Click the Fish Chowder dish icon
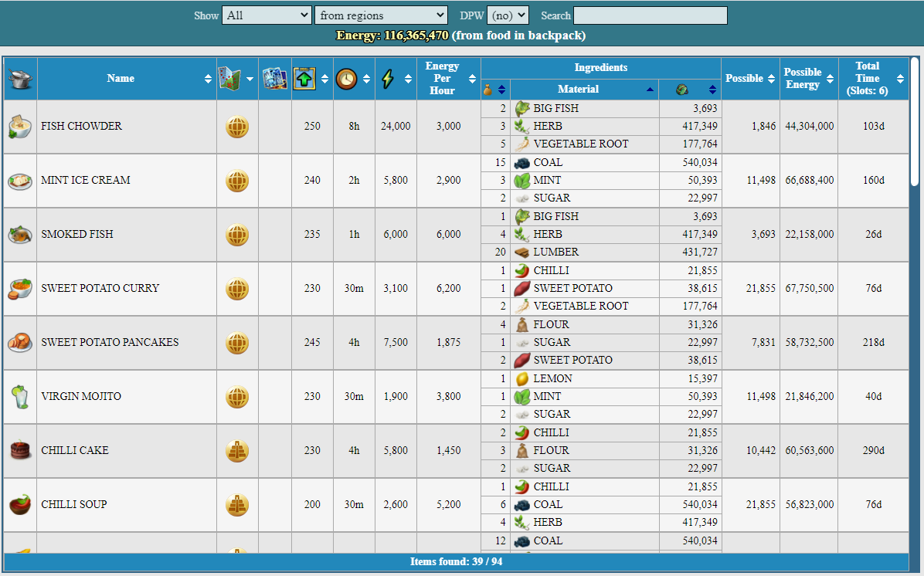Viewport: 924px width, 576px height. coord(20,126)
